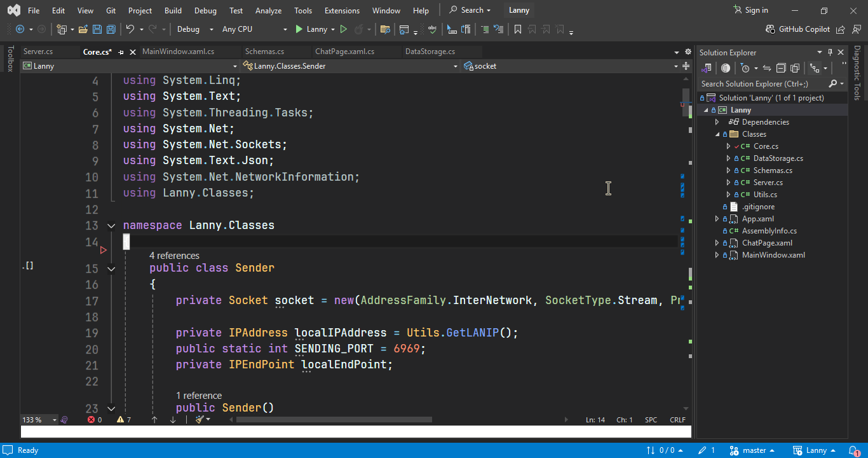Click the code cleanup broom icon
This screenshot has height=458, width=868.
click(200, 420)
